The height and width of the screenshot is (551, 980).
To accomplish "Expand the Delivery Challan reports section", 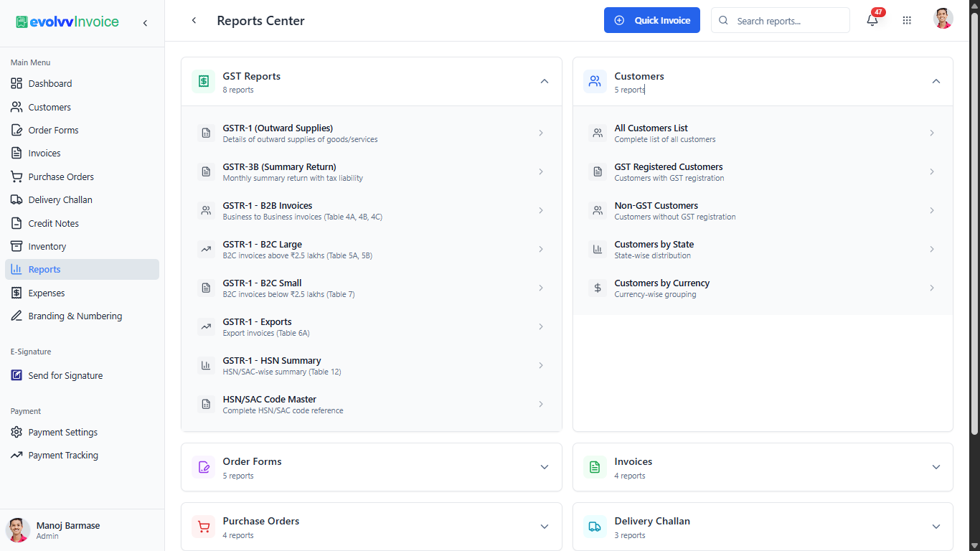I will click(936, 527).
